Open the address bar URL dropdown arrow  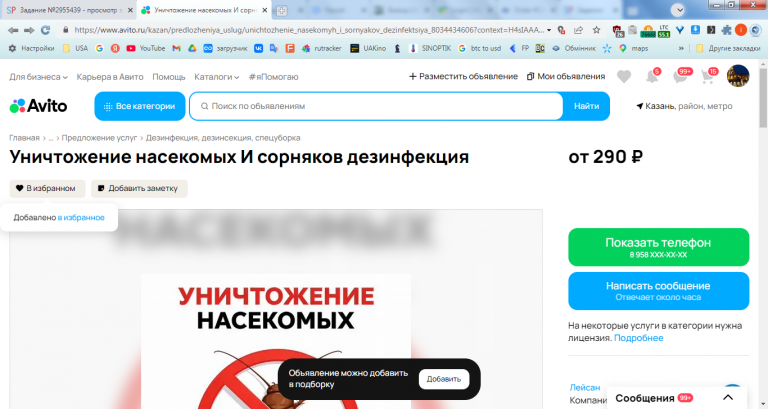tap(549, 30)
